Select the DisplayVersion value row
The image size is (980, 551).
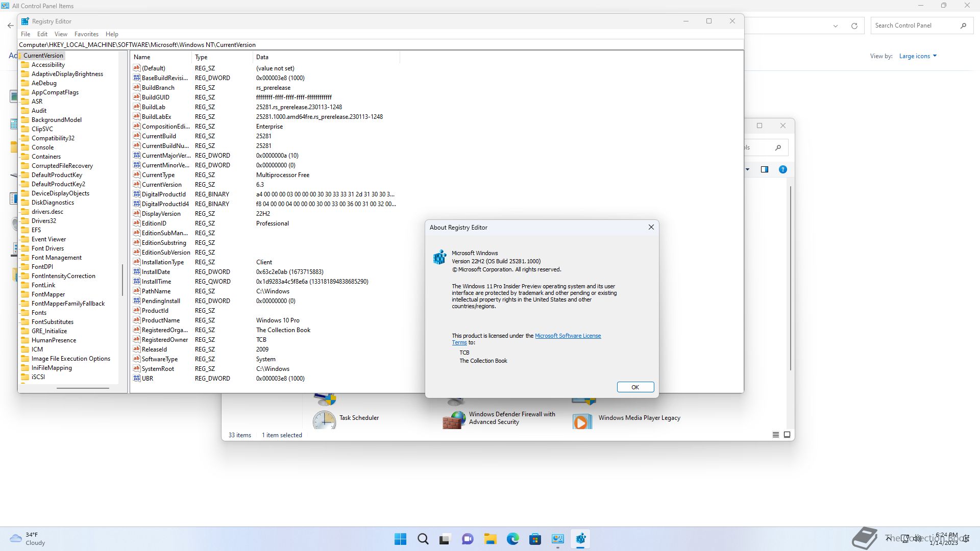(x=265, y=214)
